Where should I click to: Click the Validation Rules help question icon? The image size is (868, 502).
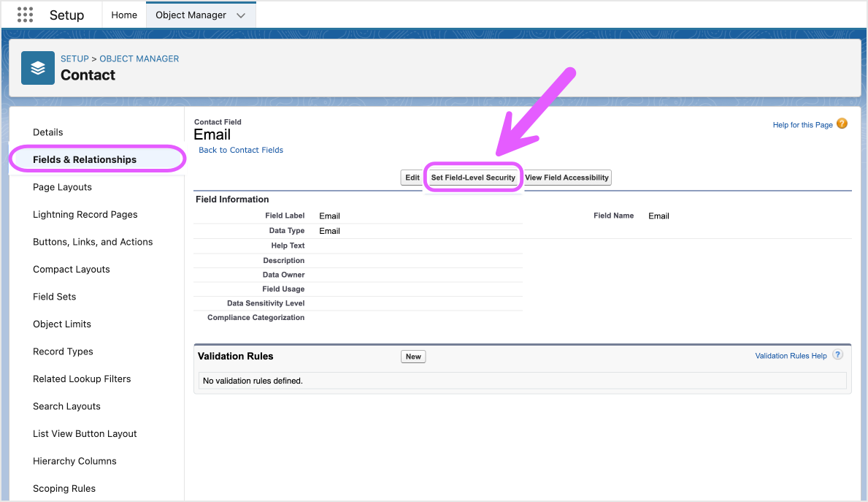coord(837,355)
